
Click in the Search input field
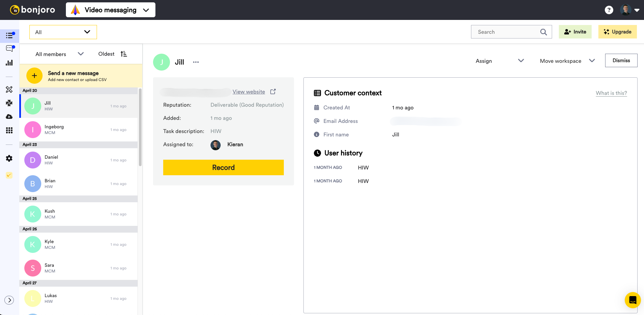click(x=506, y=32)
